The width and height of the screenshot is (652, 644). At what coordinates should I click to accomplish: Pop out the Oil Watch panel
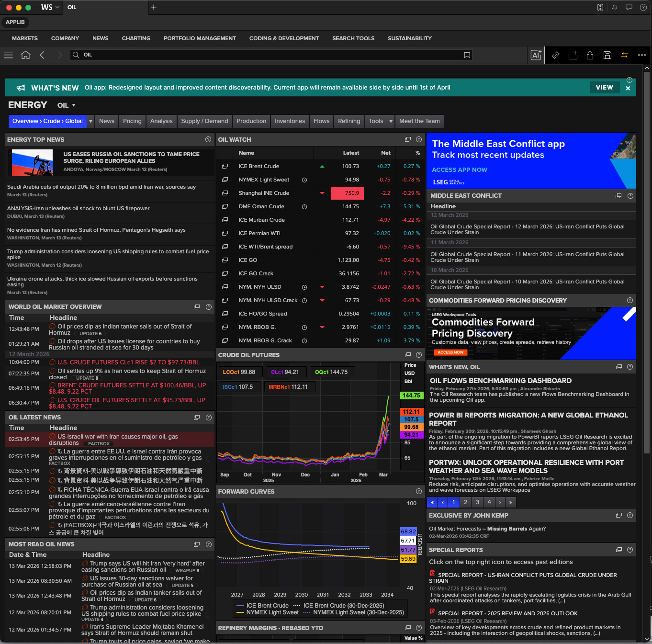408,139
